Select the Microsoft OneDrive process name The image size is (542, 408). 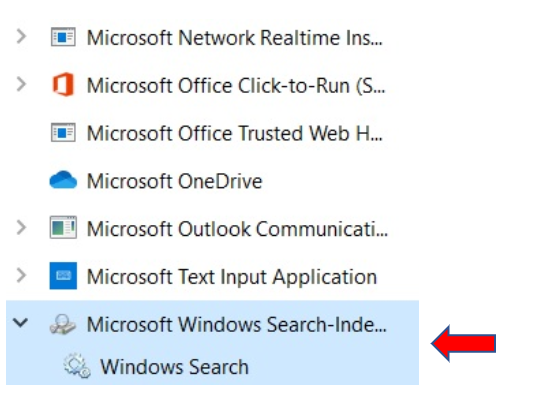point(175,181)
